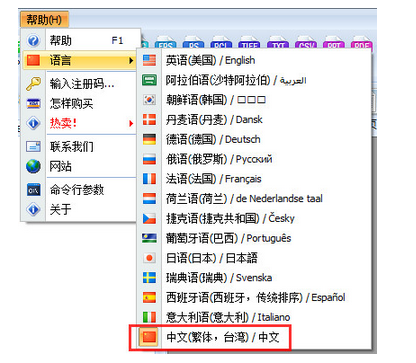
Task: Click the PCL format toolbar icon
Action: pyautogui.click(x=221, y=43)
